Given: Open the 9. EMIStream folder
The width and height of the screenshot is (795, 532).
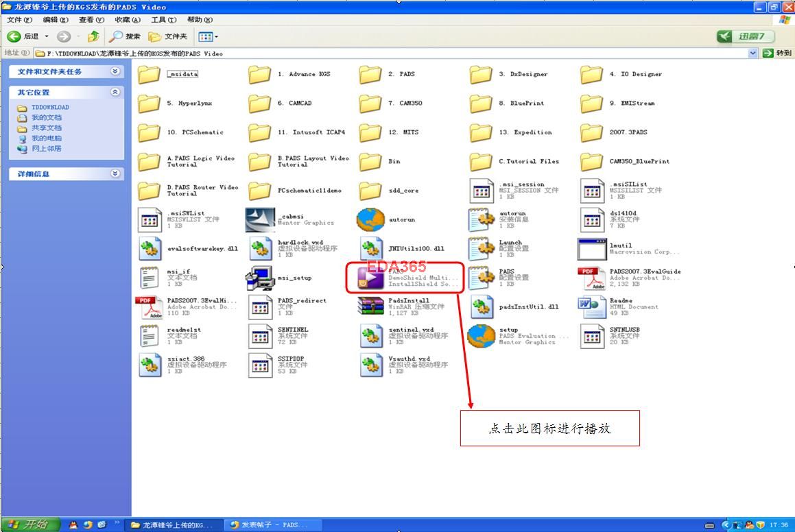Looking at the screenshot, I should click(x=617, y=104).
